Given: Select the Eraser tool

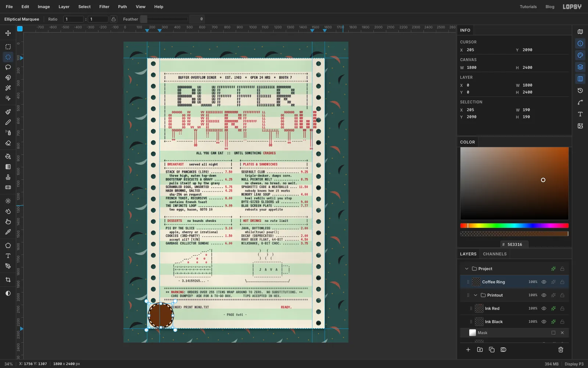Looking at the screenshot, I should [8, 143].
